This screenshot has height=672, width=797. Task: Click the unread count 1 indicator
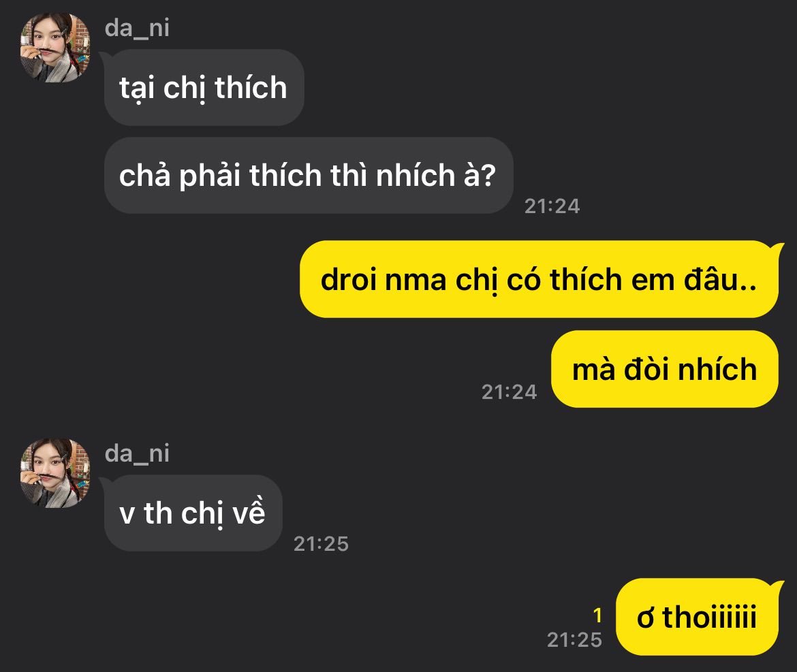pyautogui.click(x=598, y=615)
